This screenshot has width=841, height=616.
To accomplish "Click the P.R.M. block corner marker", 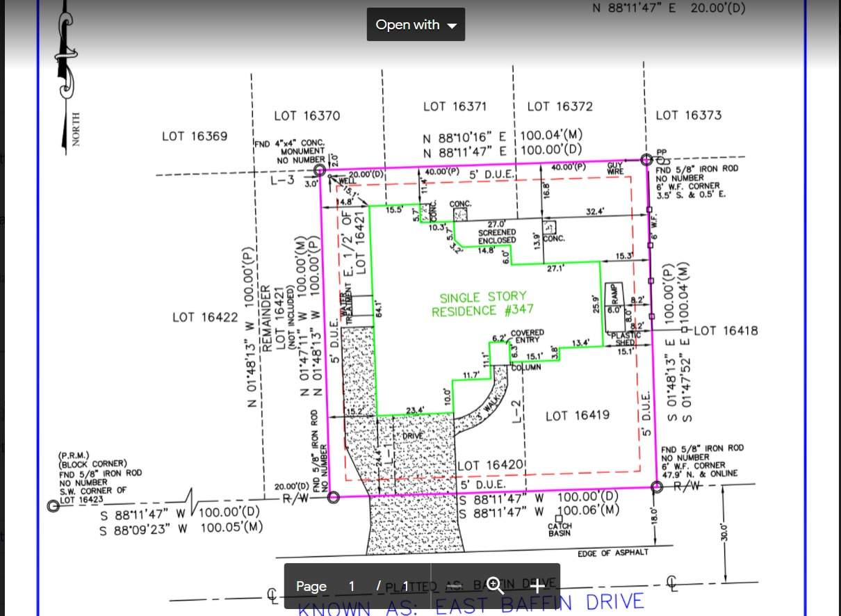I will 53,506.
